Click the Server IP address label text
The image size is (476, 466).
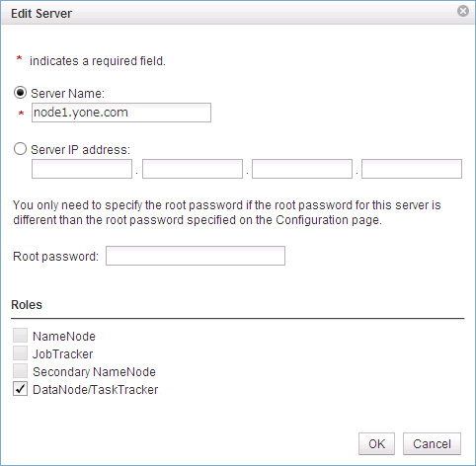tap(80, 150)
